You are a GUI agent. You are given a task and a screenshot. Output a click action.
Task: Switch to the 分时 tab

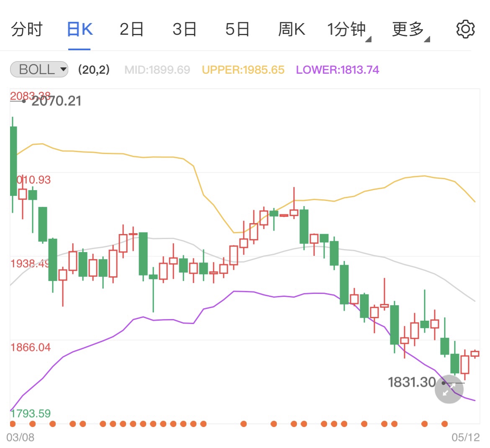(x=27, y=29)
